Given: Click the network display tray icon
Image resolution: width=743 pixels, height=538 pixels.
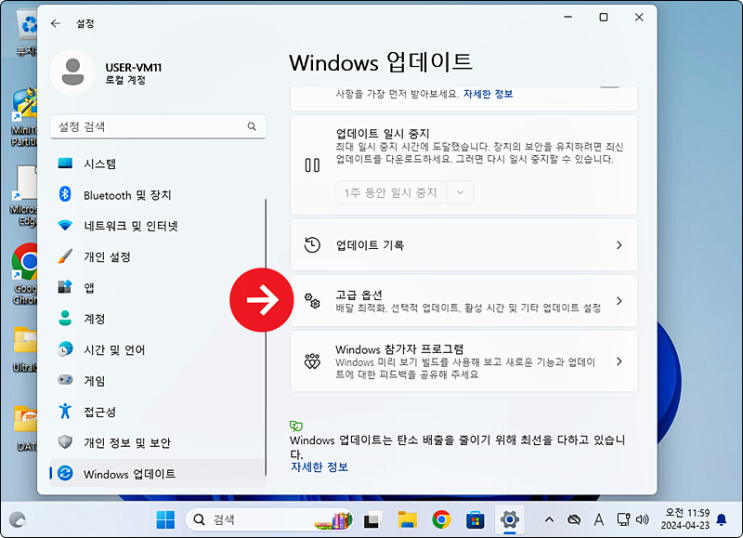Looking at the screenshot, I should pos(623,520).
